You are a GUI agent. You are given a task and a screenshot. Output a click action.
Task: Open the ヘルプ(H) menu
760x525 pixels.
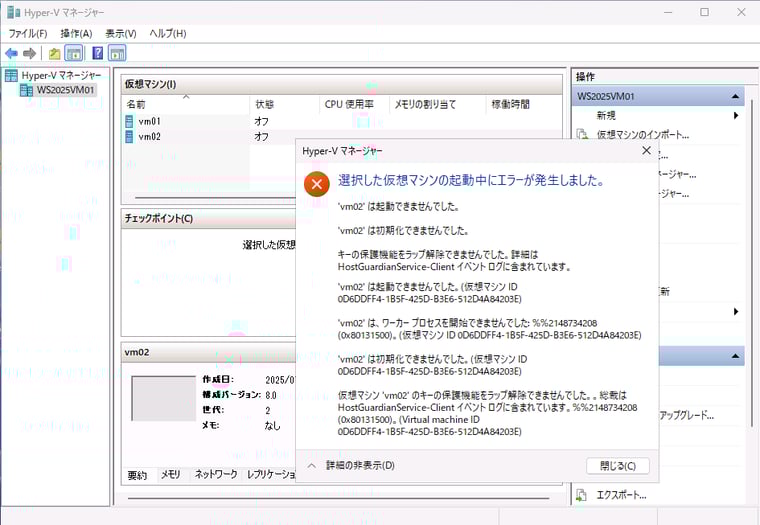pos(167,33)
